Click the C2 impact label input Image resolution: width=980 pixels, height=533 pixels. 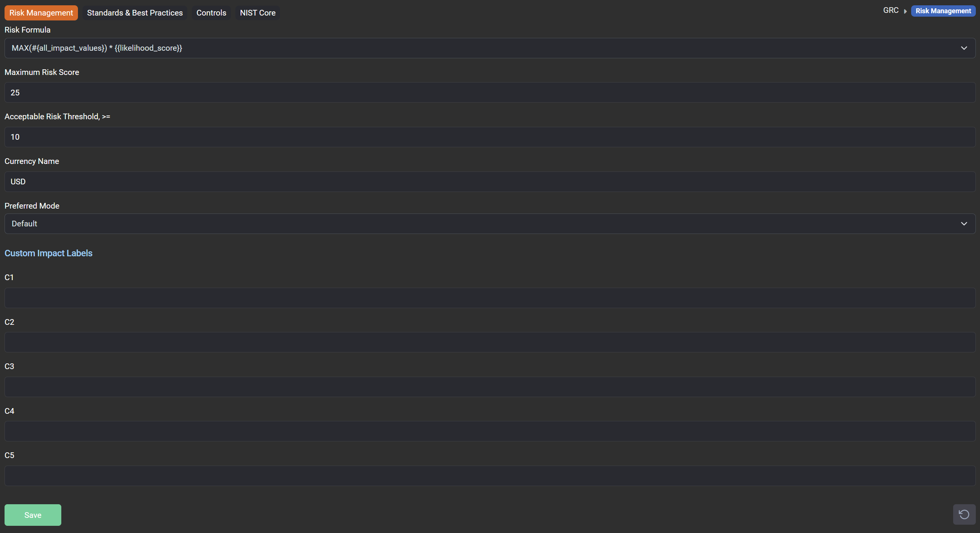click(x=490, y=342)
